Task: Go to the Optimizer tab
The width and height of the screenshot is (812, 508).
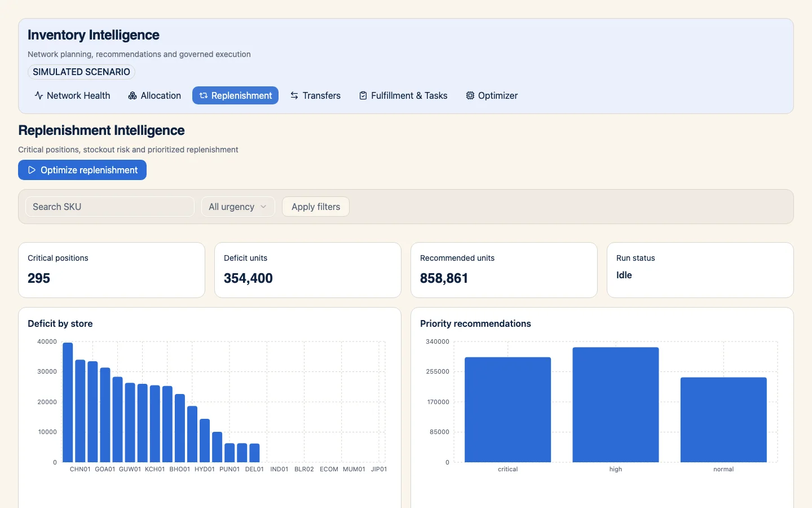Action: click(492, 95)
